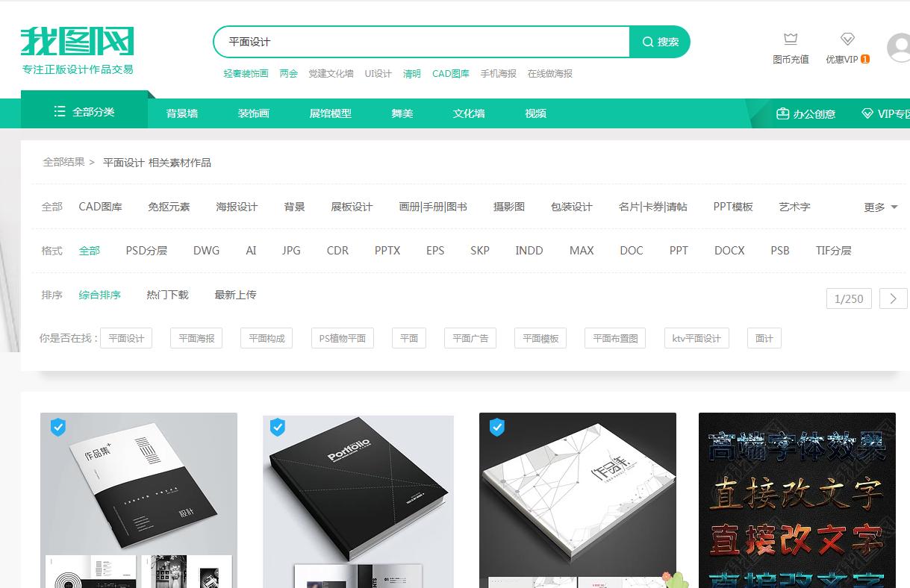Click the VIP专区 diamond icon

(x=868, y=113)
